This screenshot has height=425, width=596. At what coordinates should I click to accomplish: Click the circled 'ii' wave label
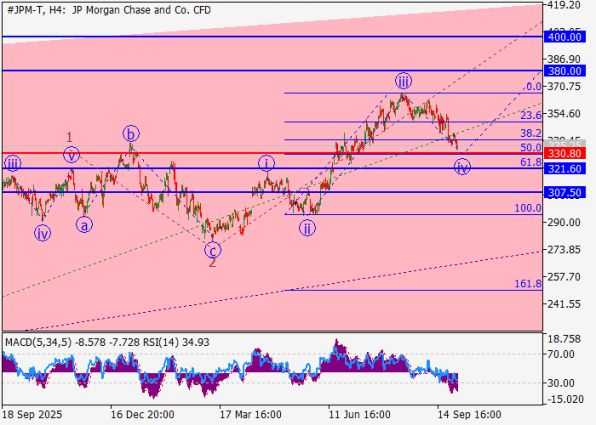(x=307, y=228)
